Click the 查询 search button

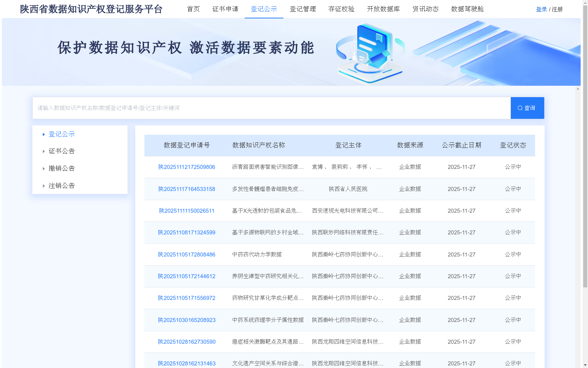527,108
